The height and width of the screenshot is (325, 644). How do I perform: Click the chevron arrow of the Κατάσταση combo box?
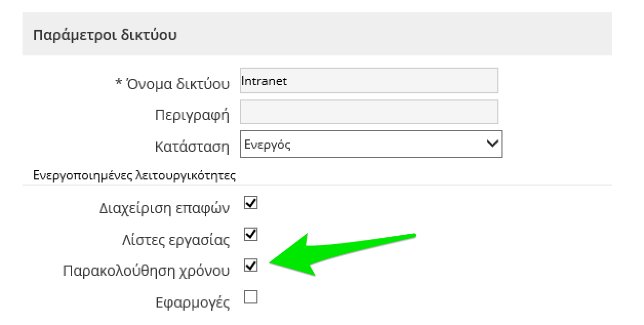pos(492,144)
